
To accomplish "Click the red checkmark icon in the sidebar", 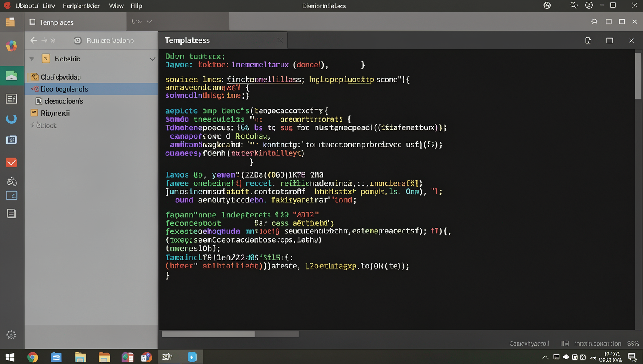I will 12,162.
